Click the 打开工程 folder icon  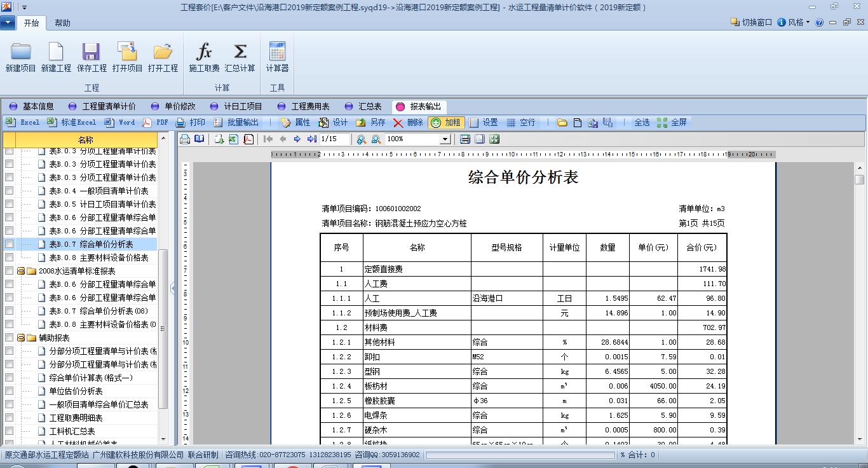point(163,52)
